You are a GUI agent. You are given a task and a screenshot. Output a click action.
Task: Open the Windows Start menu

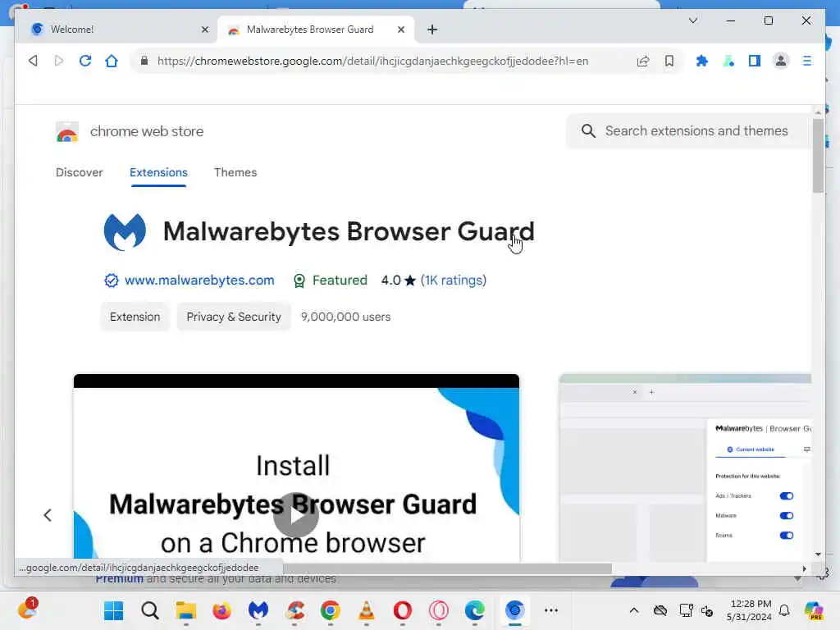click(x=113, y=610)
